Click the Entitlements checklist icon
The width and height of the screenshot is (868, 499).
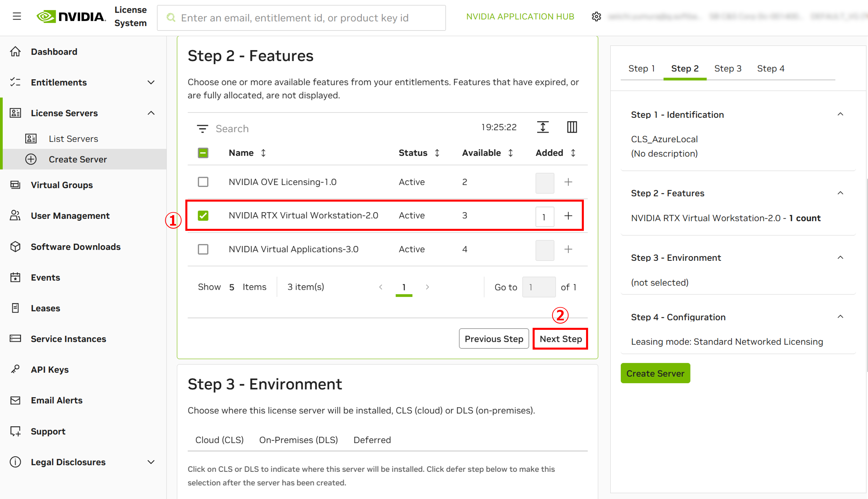click(15, 82)
